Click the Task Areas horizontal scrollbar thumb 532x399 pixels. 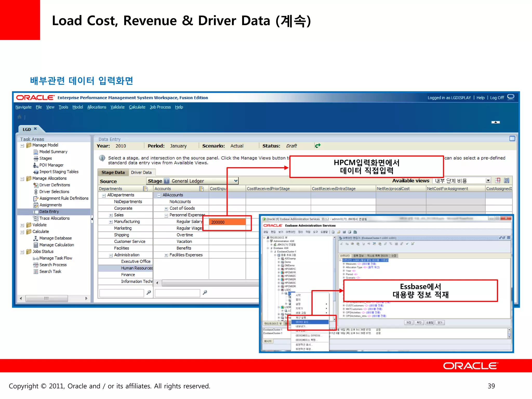[x=47, y=298]
